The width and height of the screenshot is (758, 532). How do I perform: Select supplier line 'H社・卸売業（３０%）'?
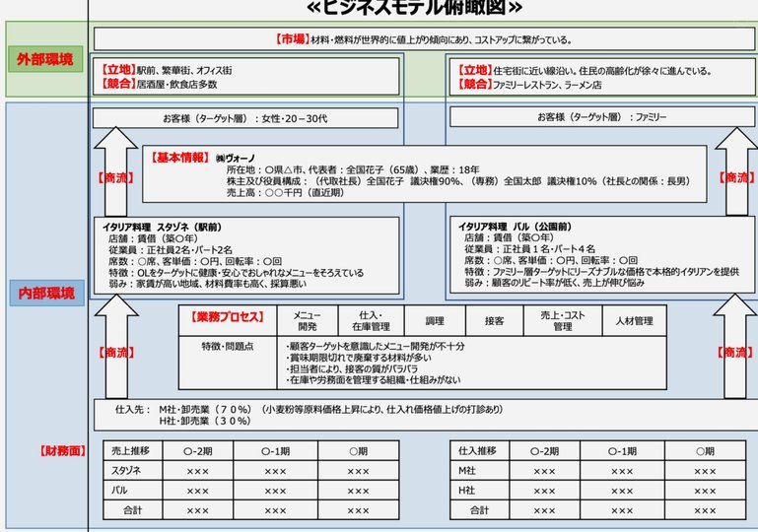(205, 421)
